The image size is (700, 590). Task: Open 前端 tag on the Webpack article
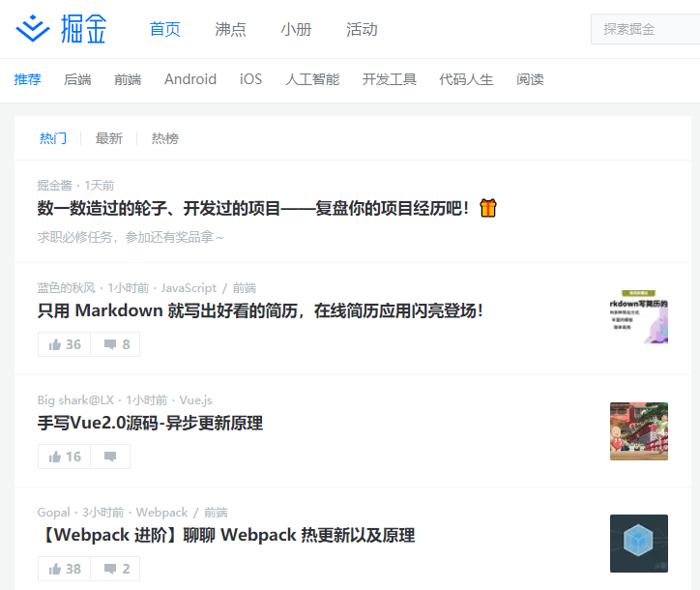pyautogui.click(x=216, y=513)
